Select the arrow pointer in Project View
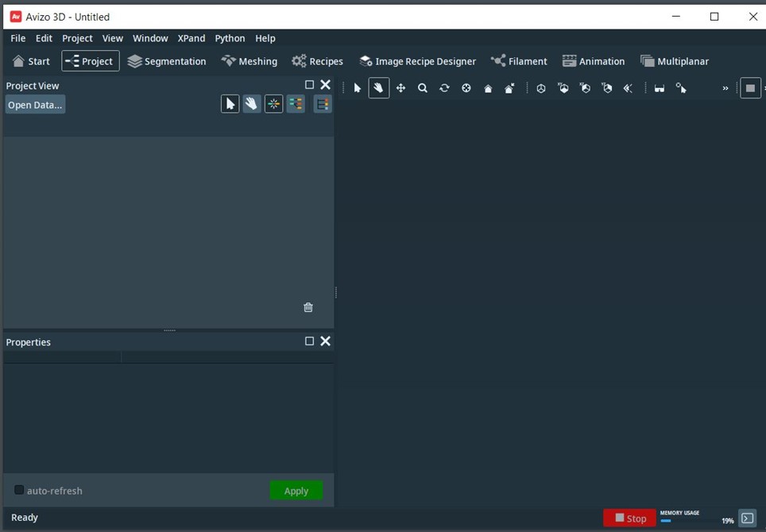This screenshot has width=766, height=532. (230, 104)
